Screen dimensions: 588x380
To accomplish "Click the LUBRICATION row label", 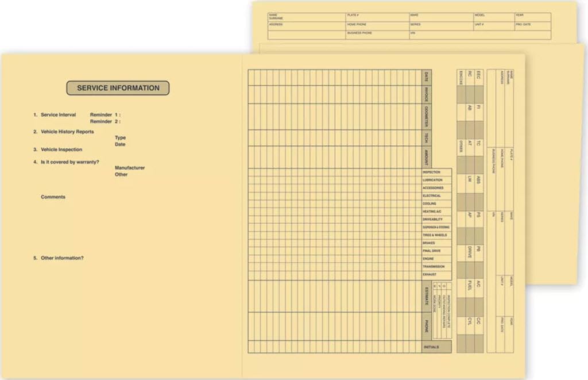I will [x=436, y=180].
